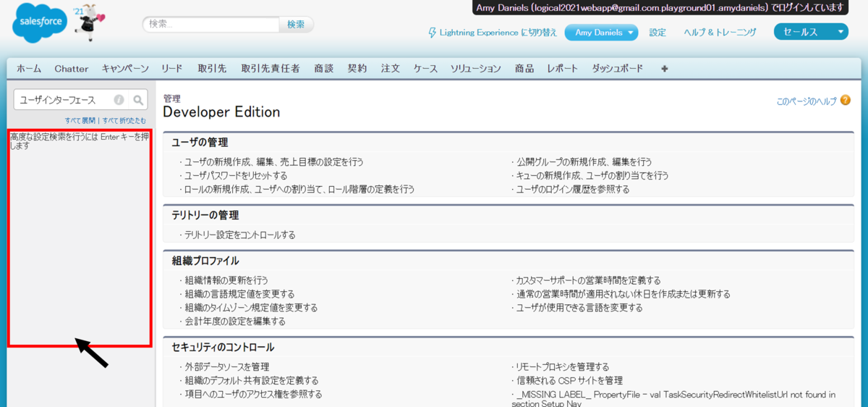
Task: Click the top search input field
Action: (x=210, y=24)
